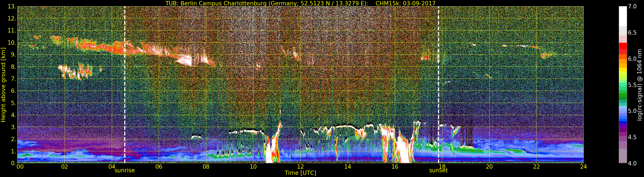Click the colorbar tick value '6.0'

coord(632,59)
